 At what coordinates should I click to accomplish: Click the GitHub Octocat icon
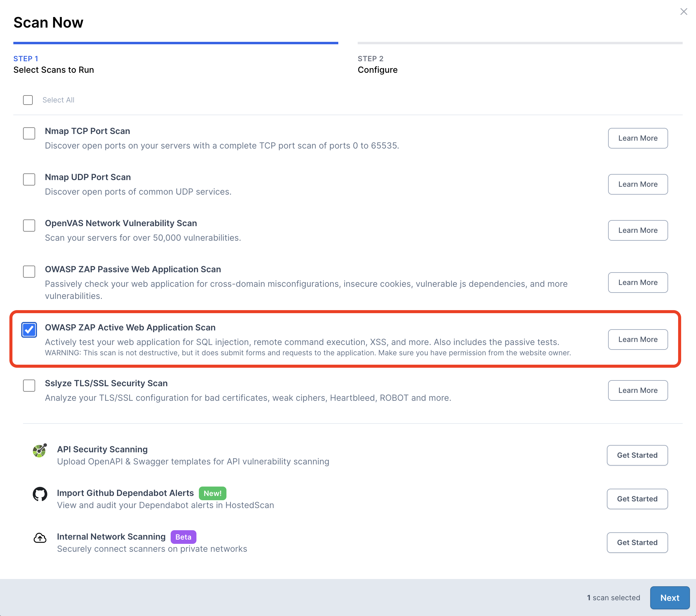40,494
